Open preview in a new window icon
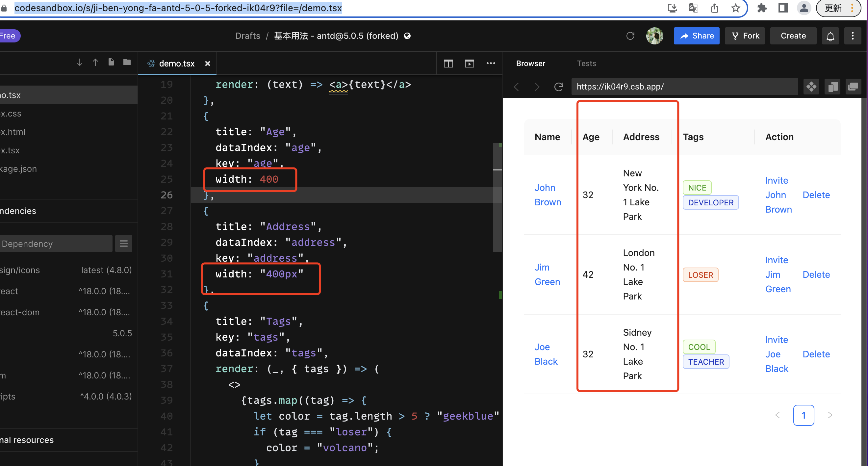The image size is (868, 466). pos(854,87)
